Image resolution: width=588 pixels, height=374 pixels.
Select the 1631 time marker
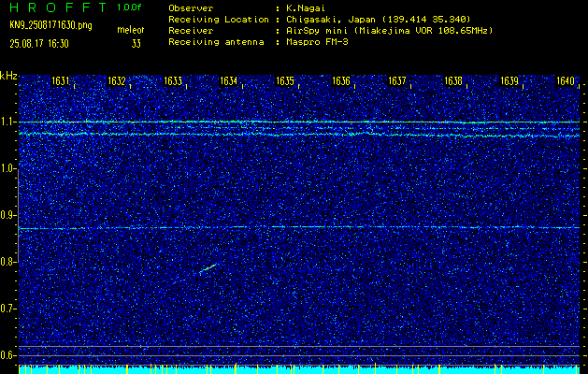(60, 81)
